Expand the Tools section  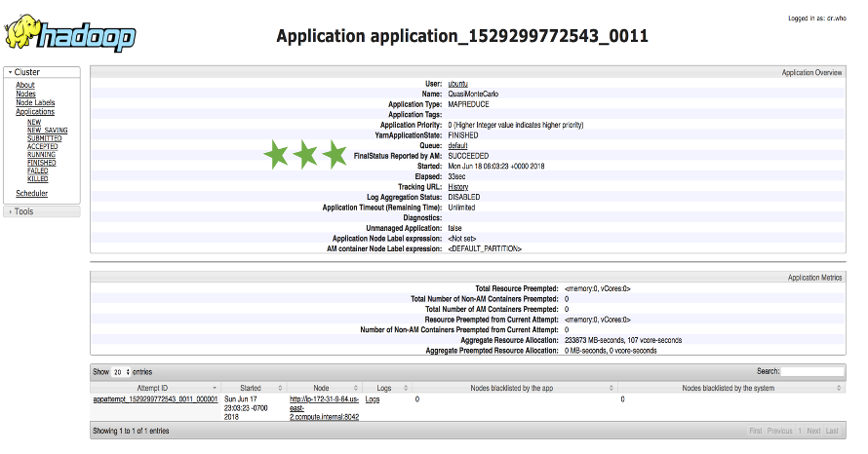click(42, 211)
